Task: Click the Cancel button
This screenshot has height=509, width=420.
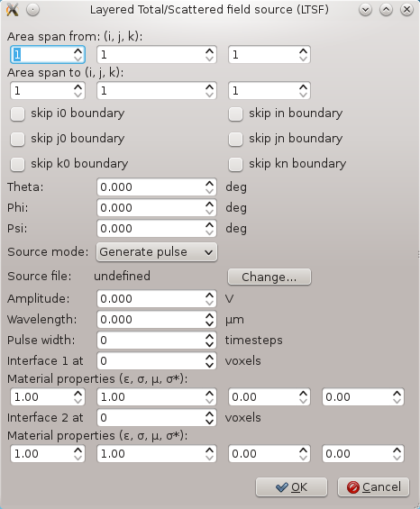Action: click(x=373, y=486)
